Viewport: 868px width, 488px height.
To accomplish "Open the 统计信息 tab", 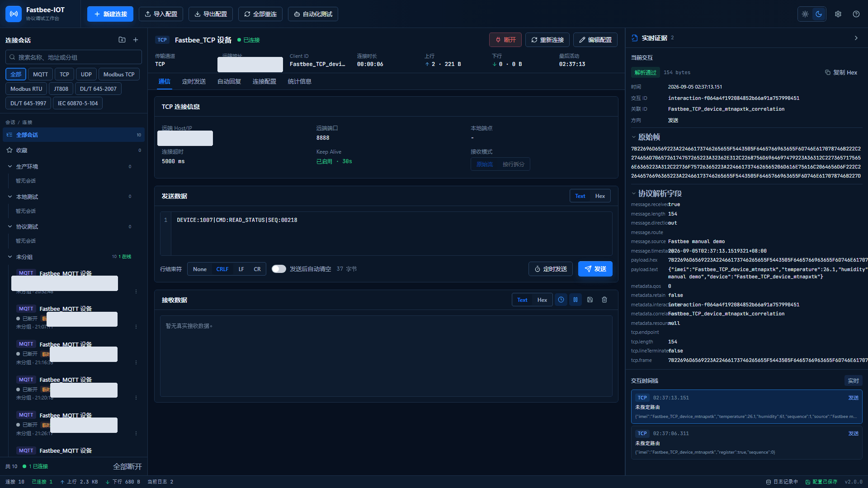I will click(300, 81).
